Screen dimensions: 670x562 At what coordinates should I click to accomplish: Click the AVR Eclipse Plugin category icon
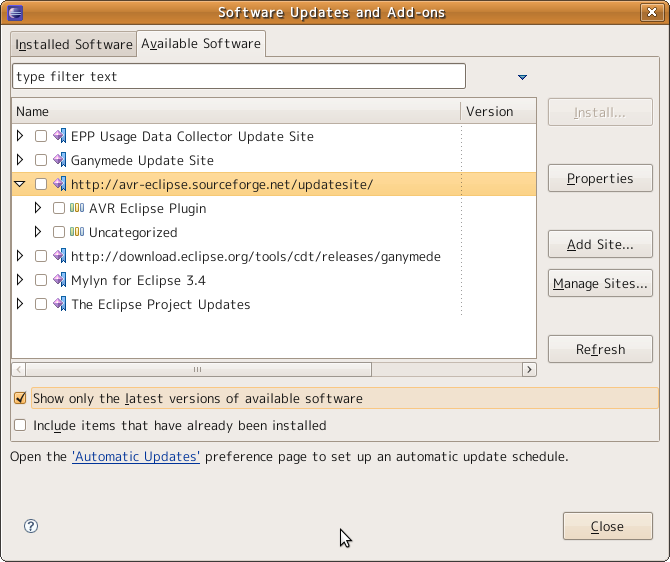tap(77, 208)
